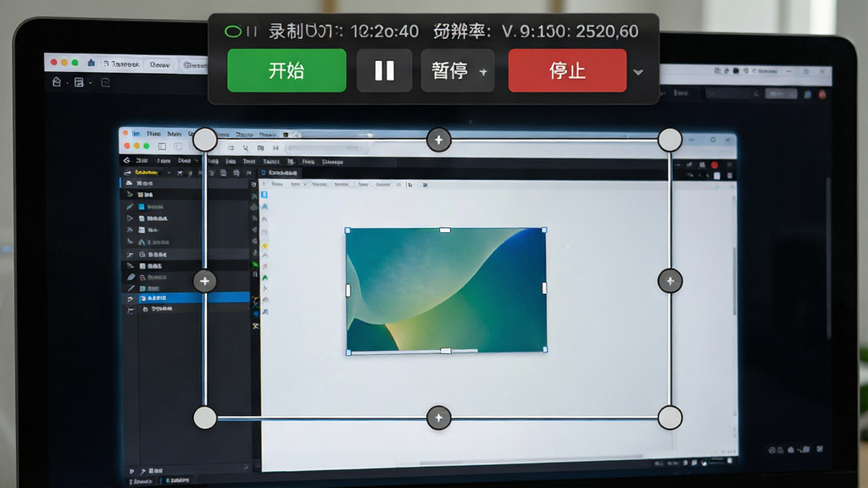The image size is (868, 488).
Task: Select the yellow tool in the tool strip
Action: pos(265,245)
